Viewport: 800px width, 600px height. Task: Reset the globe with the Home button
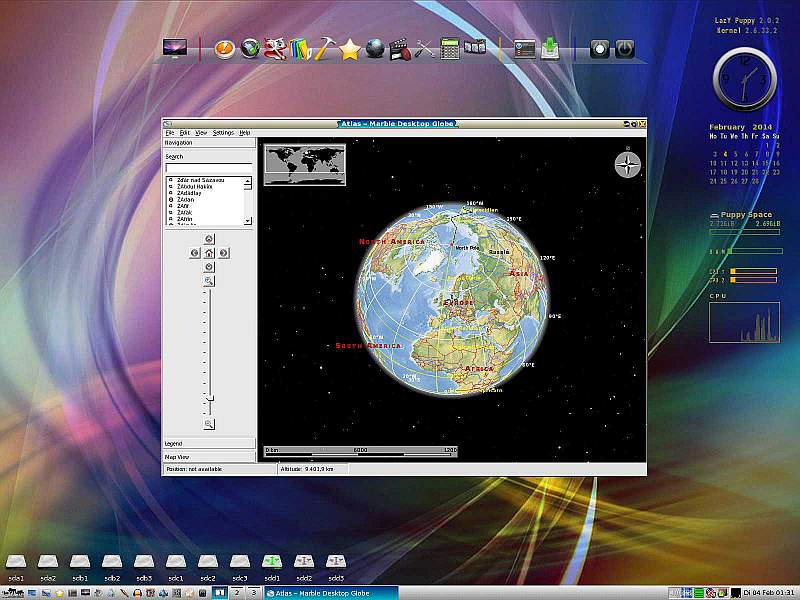pos(209,253)
